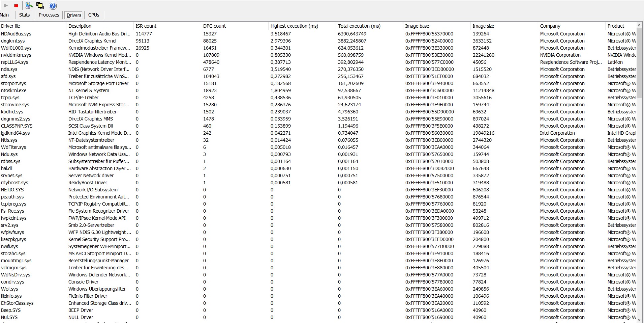This screenshot has height=323, width=644.
Task: Select the Ntfs.sys driver row
Action: tap(318, 140)
